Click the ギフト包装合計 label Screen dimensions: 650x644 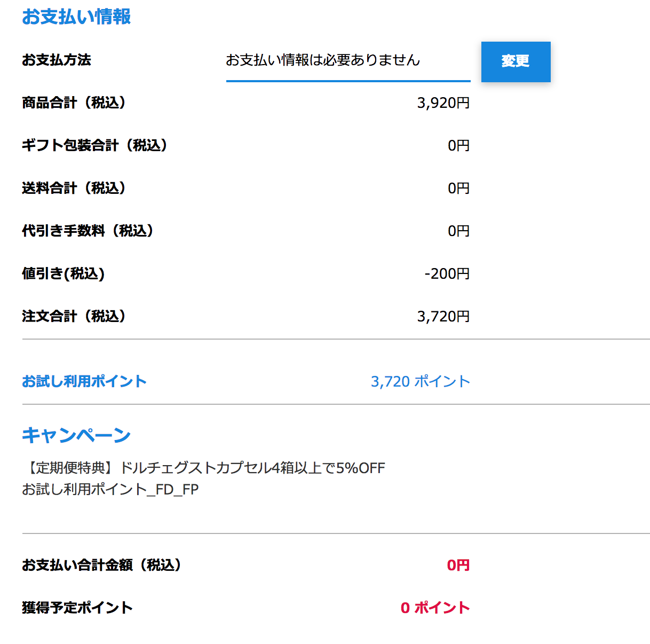tap(95, 145)
